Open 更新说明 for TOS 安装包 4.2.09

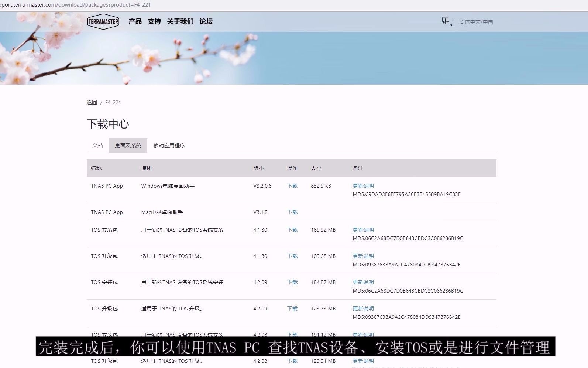point(363,282)
